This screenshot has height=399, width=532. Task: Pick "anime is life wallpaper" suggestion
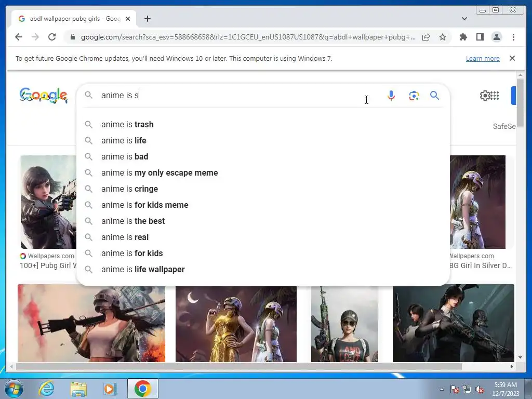point(263,270)
